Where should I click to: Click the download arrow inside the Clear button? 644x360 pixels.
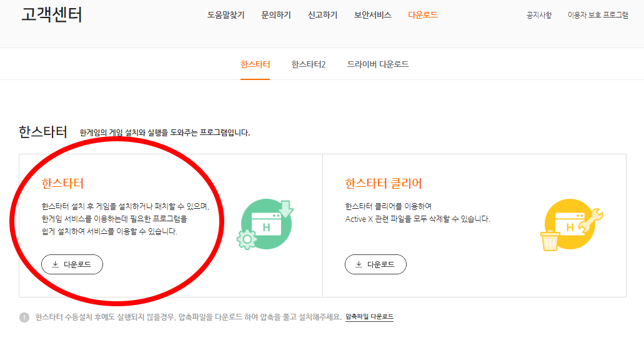tap(359, 264)
